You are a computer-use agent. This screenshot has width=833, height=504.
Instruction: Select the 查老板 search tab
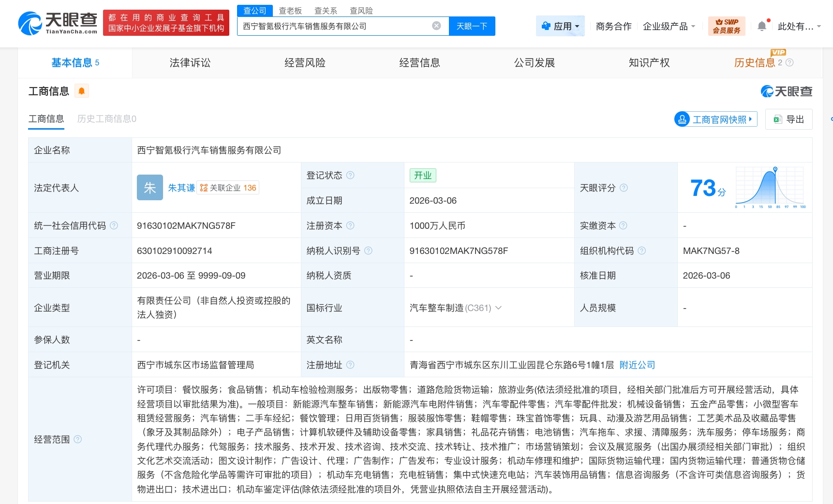click(290, 11)
